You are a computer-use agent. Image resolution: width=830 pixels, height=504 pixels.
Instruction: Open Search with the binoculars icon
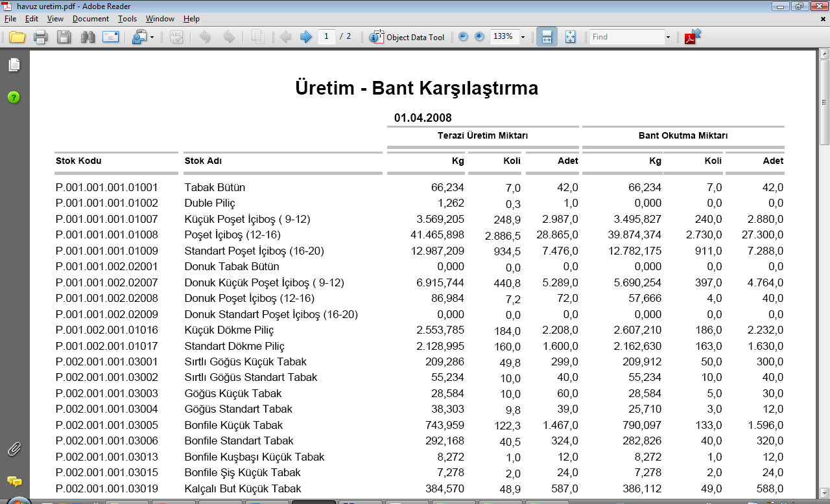pyautogui.click(x=88, y=37)
